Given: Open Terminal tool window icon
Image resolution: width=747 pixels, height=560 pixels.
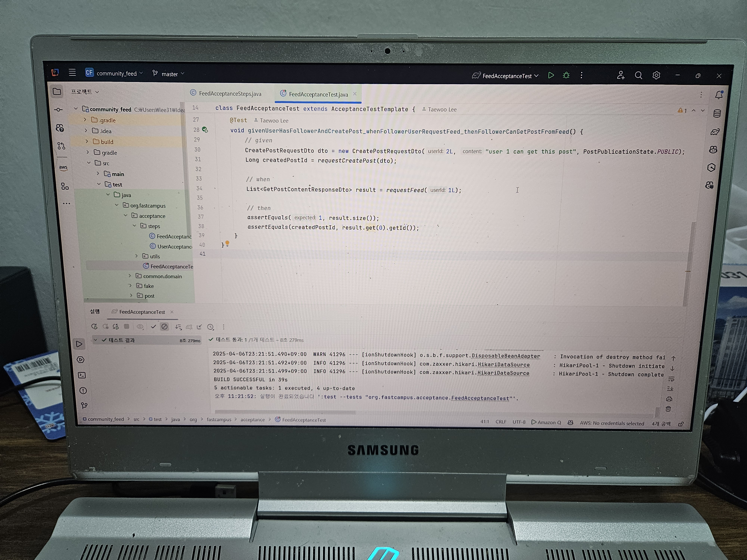Looking at the screenshot, I should (82, 375).
